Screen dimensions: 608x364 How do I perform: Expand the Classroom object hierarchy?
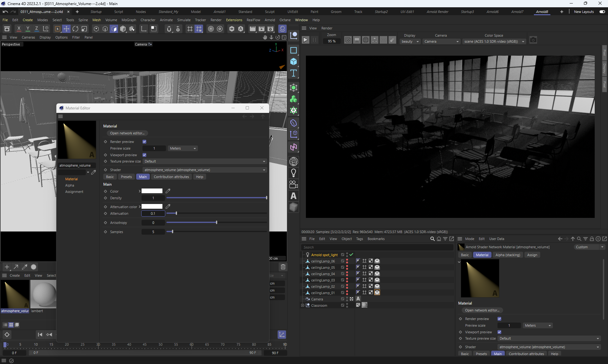[x=302, y=305]
